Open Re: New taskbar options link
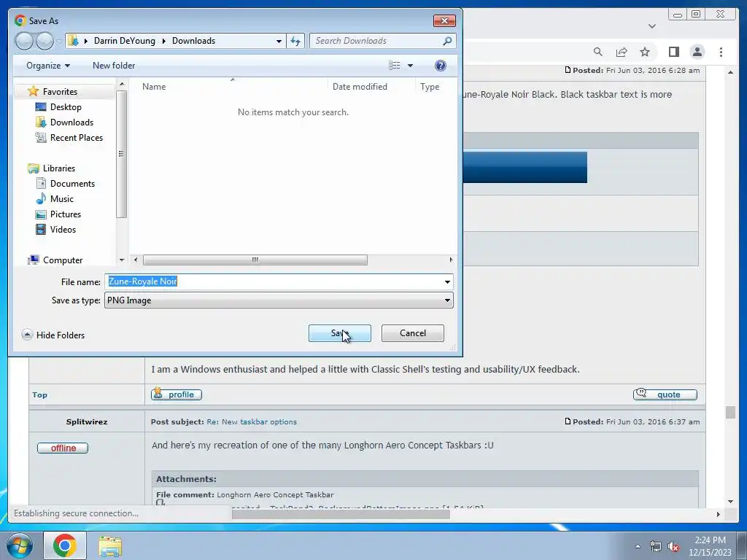Viewport: 747px width, 560px height. tap(252, 422)
